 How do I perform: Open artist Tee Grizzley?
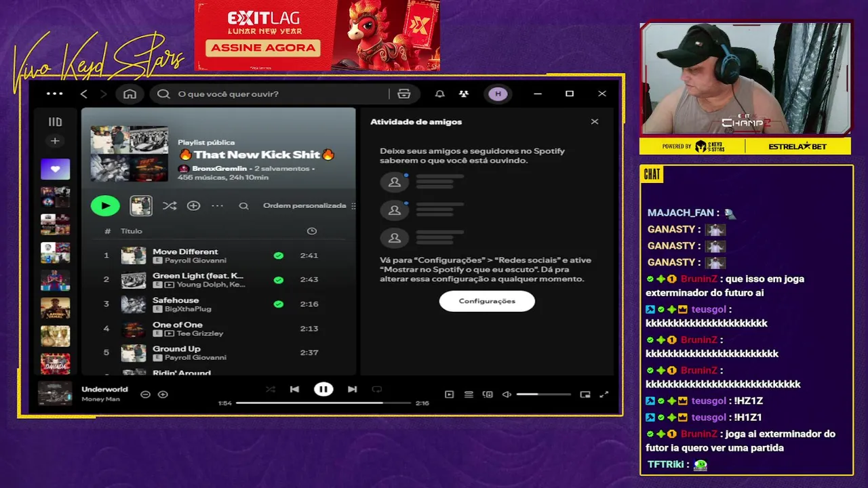200,333
